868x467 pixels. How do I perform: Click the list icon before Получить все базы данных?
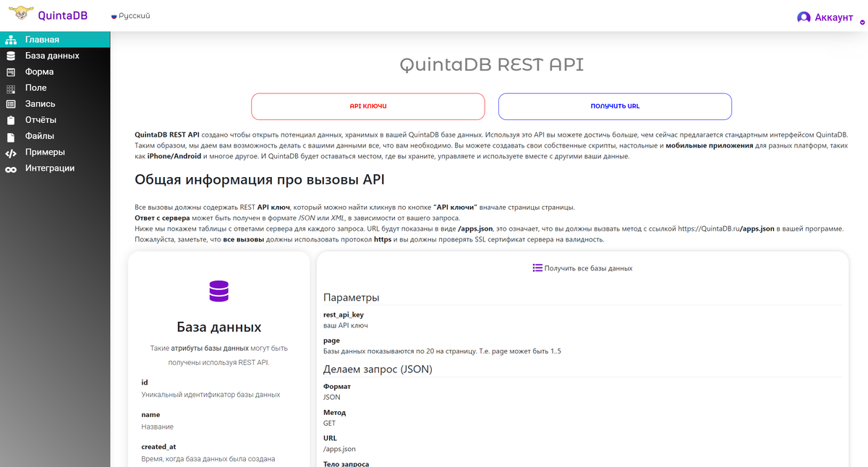[x=537, y=268]
